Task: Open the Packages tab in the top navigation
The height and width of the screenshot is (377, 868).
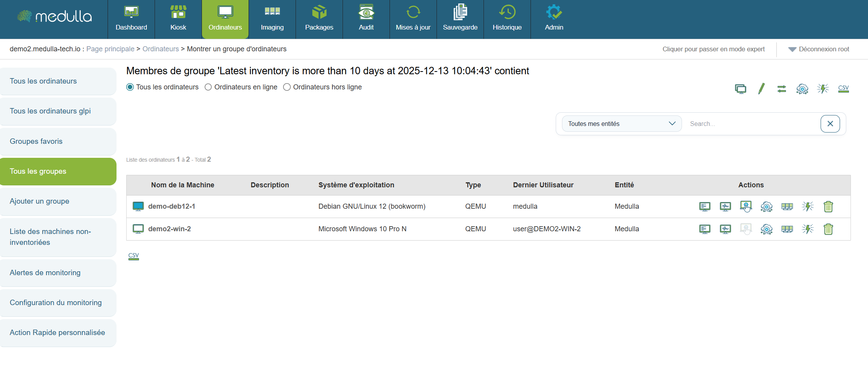Action: click(x=319, y=19)
